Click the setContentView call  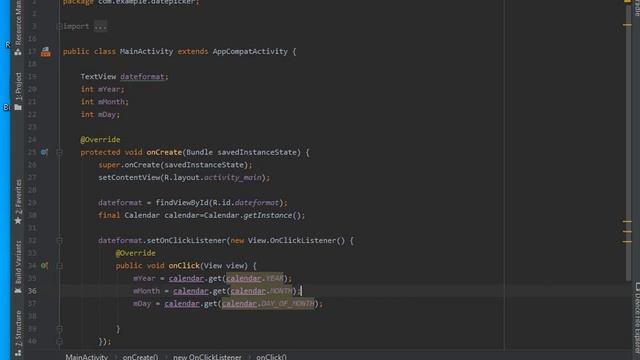tap(129, 178)
